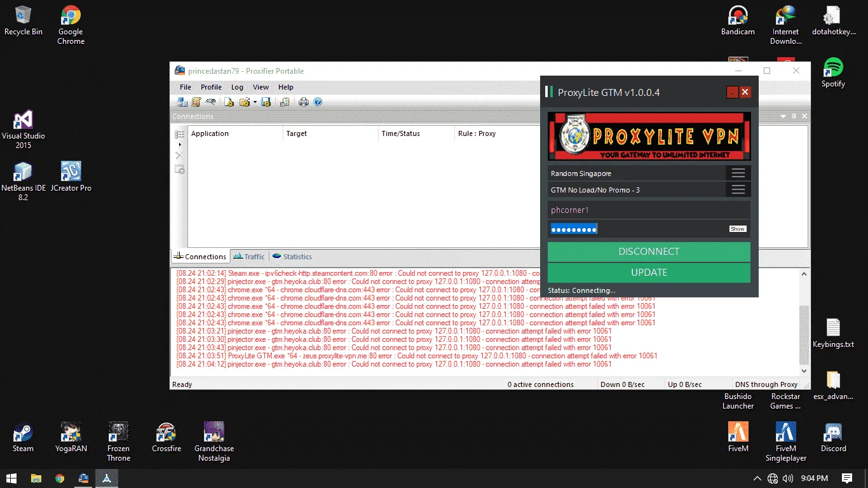Select the Visual Studio 2015 desktop icon
The image size is (868, 488).
(24, 130)
